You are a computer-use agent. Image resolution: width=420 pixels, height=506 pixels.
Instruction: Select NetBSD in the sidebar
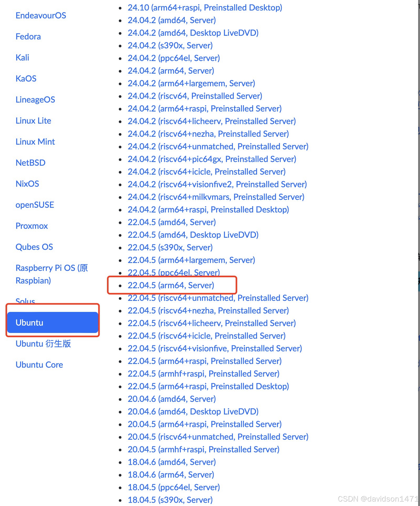pos(30,163)
